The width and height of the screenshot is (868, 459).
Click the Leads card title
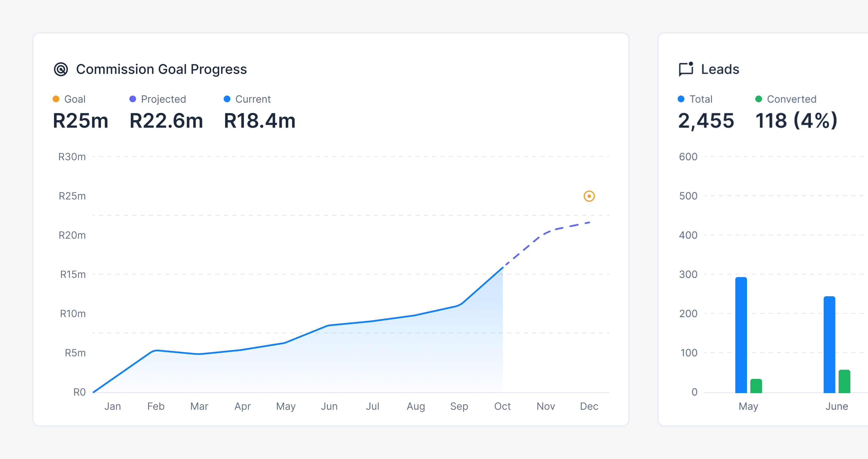coord(720,70)
